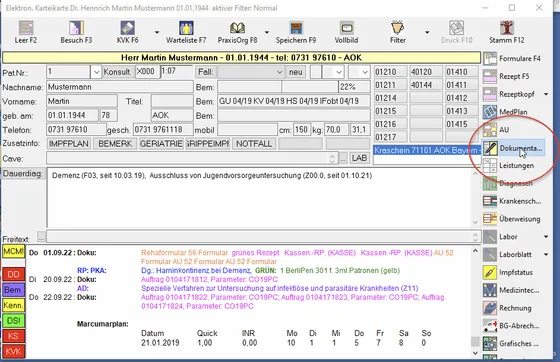Click the yellow MCM tag

(13, 252)
